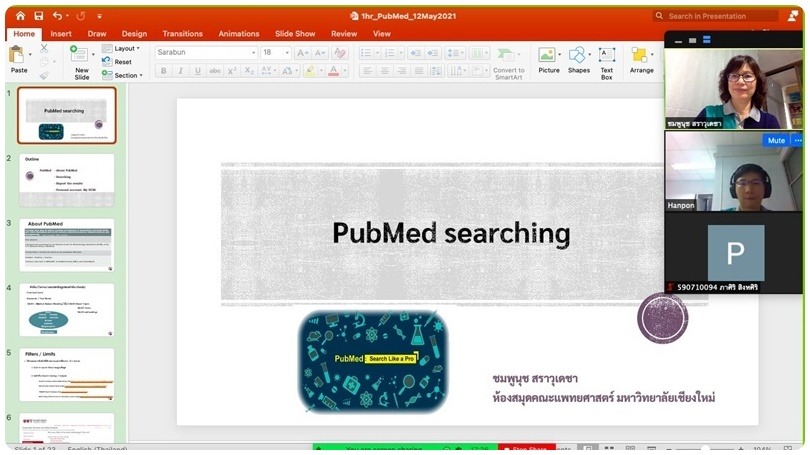810x455 pixels.
Task: Open the Shapes gallery
Action: 578,56
